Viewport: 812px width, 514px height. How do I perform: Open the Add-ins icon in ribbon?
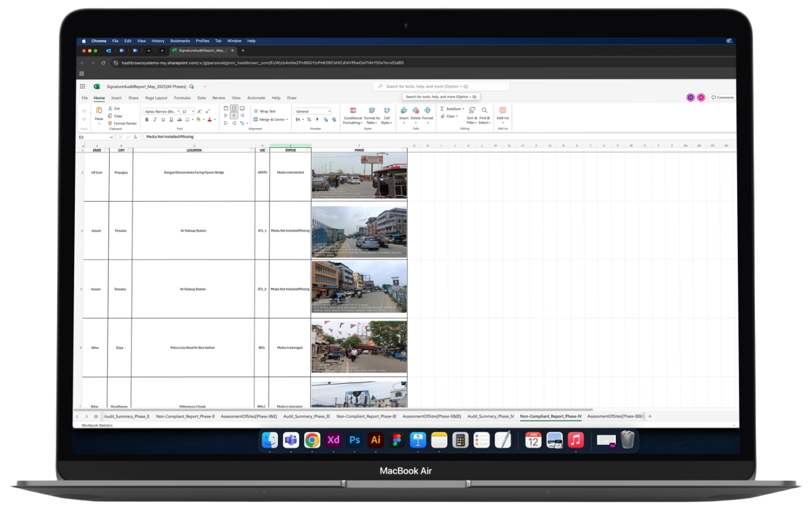(502, 110)
